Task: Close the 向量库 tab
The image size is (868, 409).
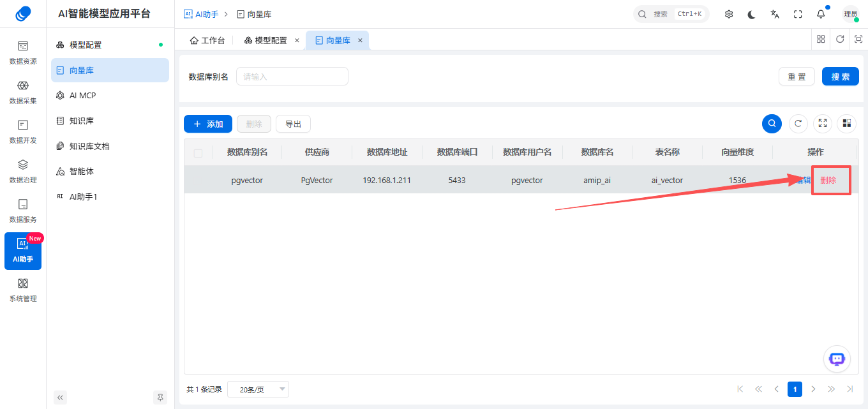Action: [360, 40]
